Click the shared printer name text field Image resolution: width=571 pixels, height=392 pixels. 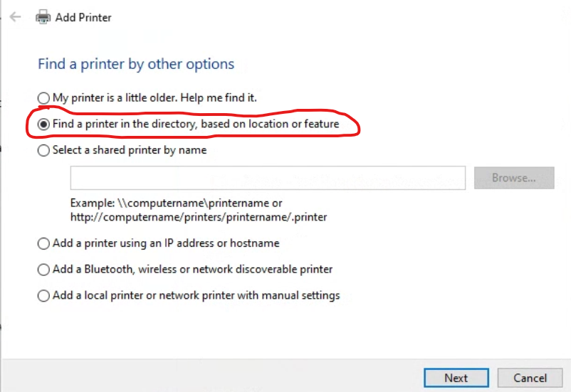(x=268, y=178)
